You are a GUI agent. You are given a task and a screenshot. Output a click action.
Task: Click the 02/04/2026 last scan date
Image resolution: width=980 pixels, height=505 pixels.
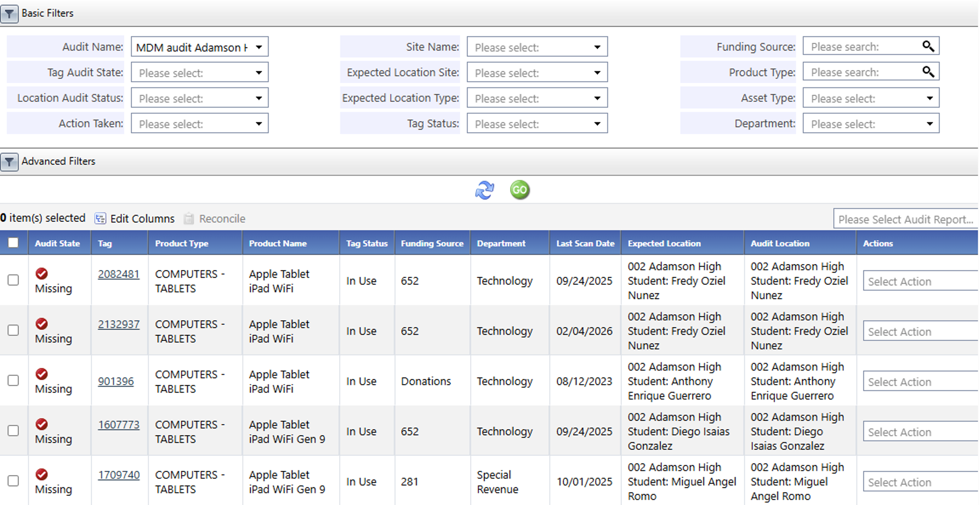584,331
